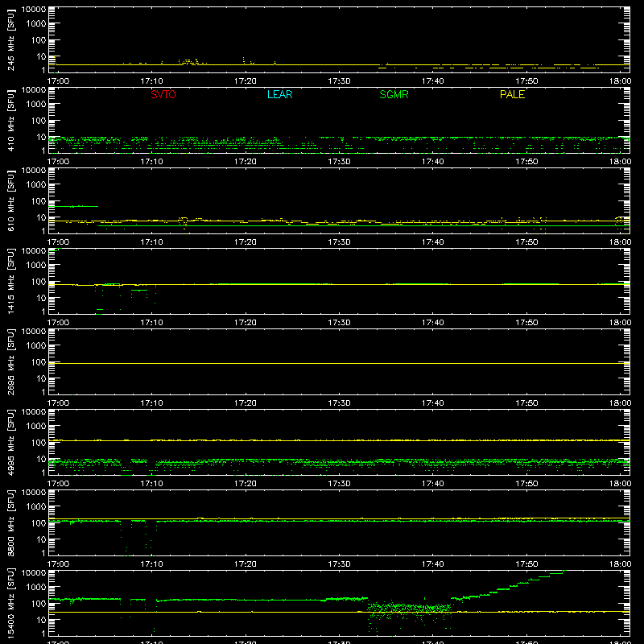
Task: Click 17:30 tick under the 2695 MHz plot
Action: 339,403
